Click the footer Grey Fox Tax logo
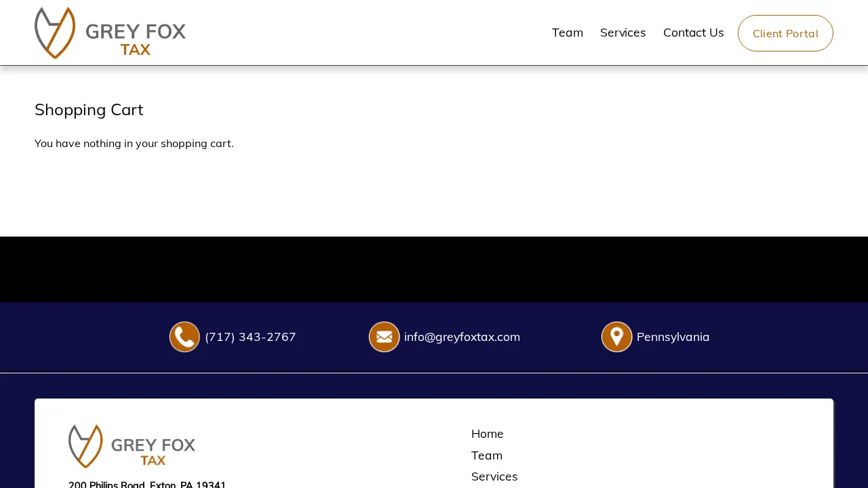Image resolution: width=868 pixels, height=488 pixels. coord(132,446)
